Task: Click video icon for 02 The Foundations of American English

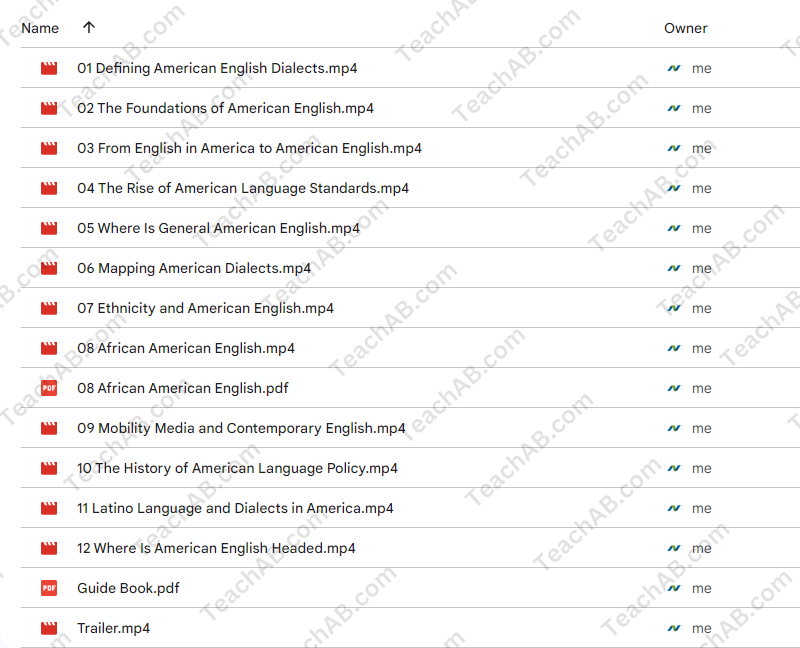Action: [49, 108]
